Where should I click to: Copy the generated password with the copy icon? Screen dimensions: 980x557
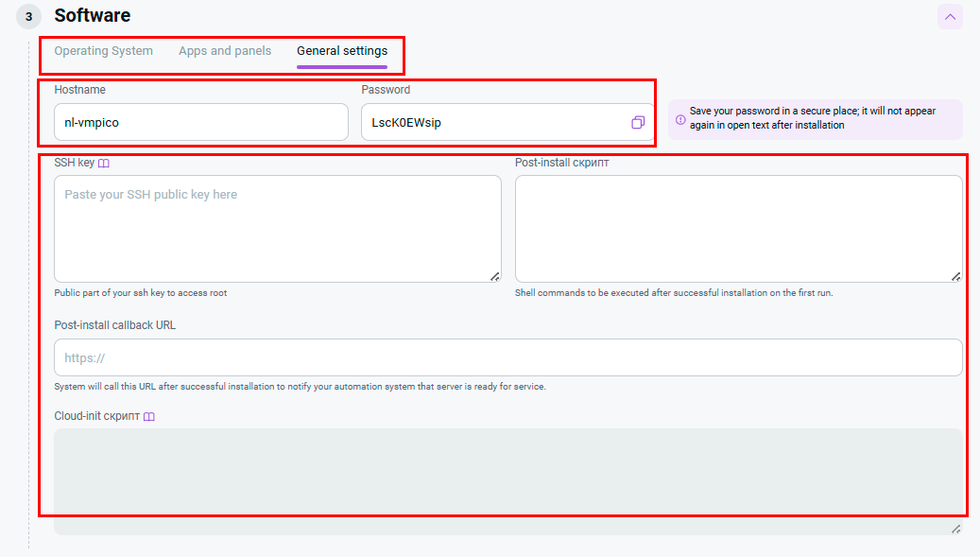click(x=638, y=122)
